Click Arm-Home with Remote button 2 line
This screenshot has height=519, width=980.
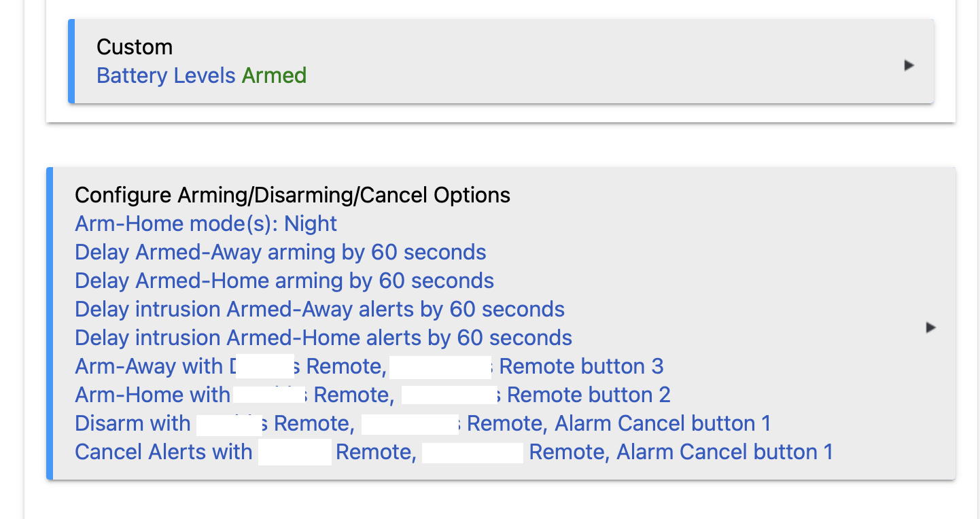pyautogui.click(x=372, y=395)
